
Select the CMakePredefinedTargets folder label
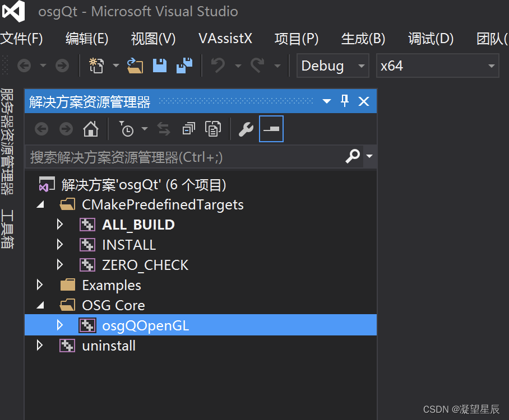tap(163, 204)
